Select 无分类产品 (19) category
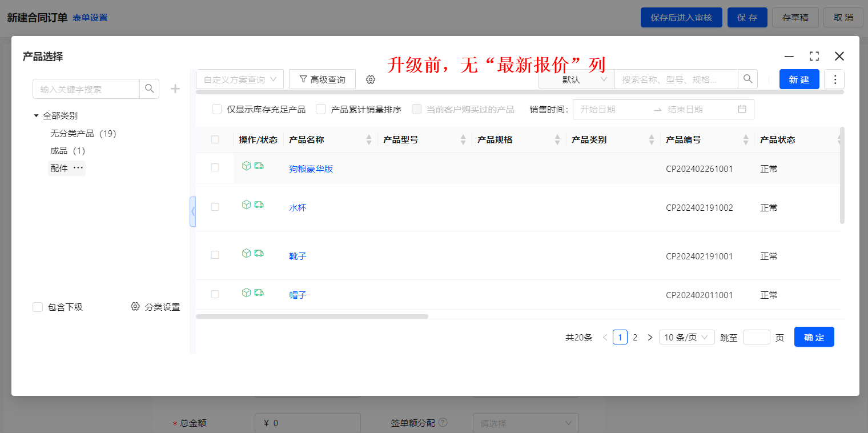 (x=83, y=133)
